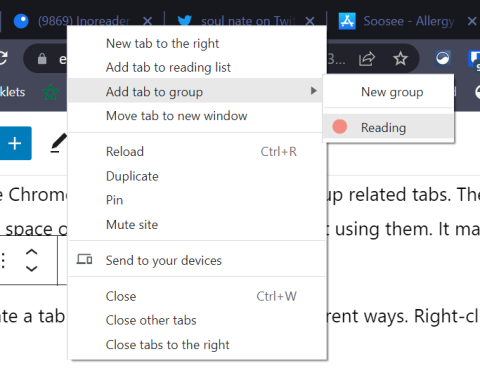Choose Mute site option
Screen dimensions: 480x380
click(x=197, y=224)
